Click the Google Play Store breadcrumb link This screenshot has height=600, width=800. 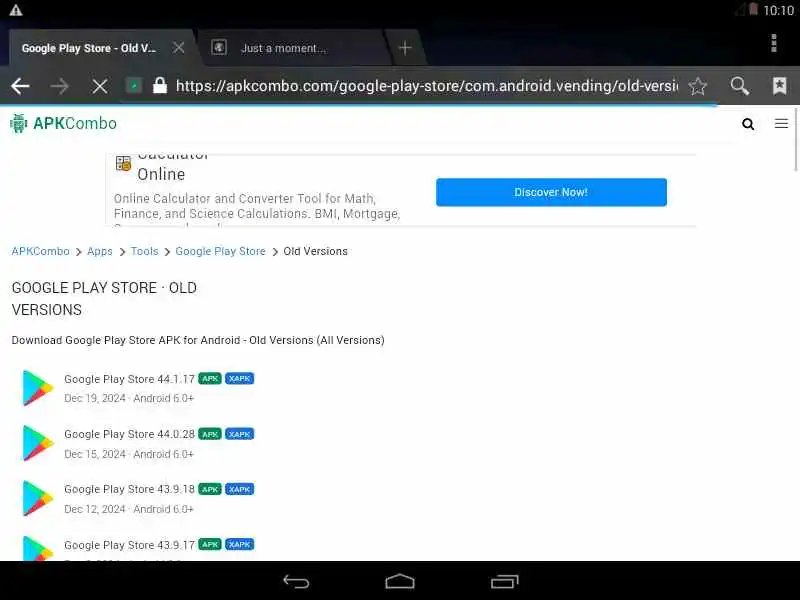[x=220, y=252]
